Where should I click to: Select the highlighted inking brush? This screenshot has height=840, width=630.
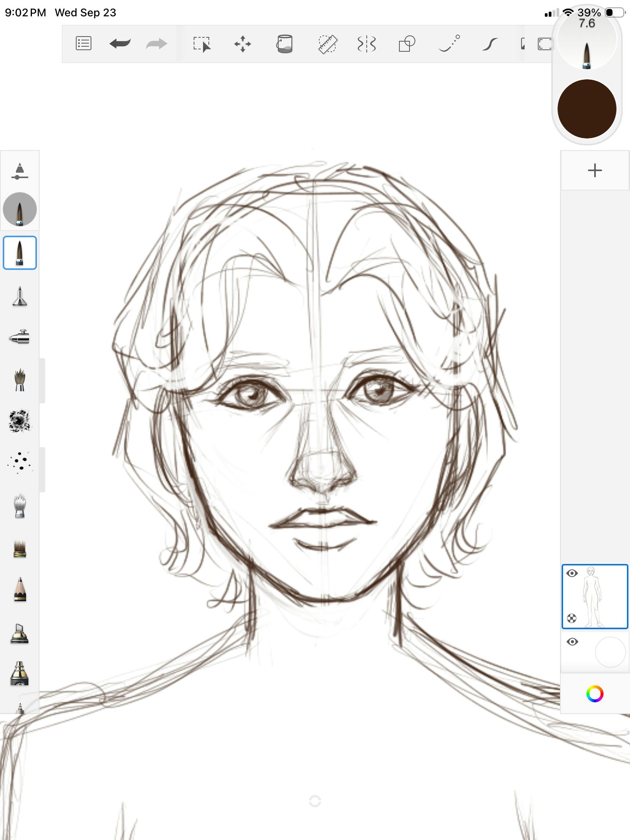click(20, 253)
